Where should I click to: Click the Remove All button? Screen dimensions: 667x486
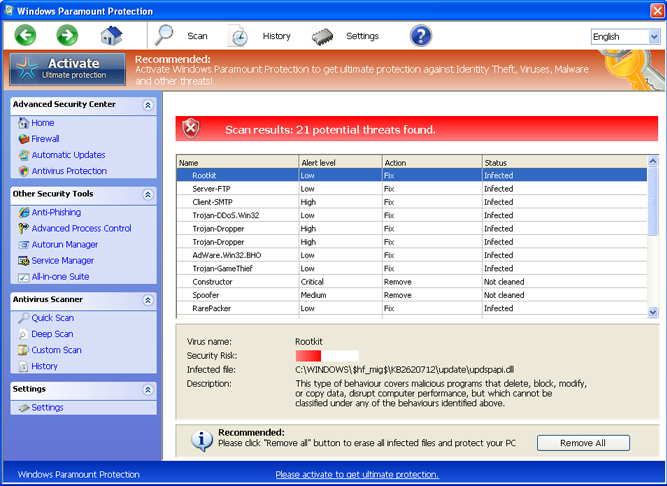[x=583, y=443]
